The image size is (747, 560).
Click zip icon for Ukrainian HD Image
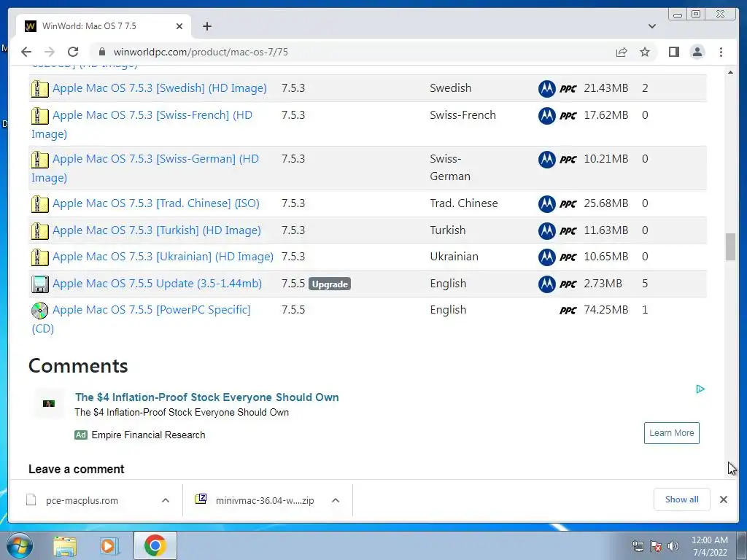pyautogui.click(x=39, y=257)
